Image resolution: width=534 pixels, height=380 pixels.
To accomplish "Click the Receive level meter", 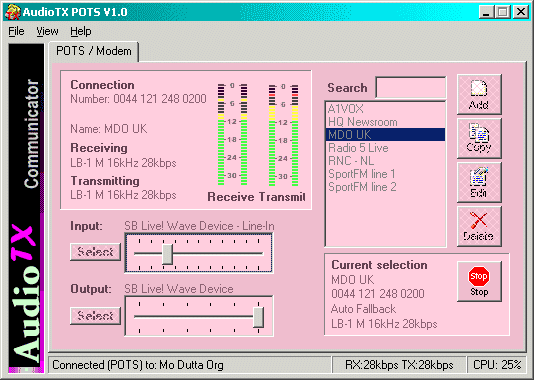I will [x=232, y=134].
